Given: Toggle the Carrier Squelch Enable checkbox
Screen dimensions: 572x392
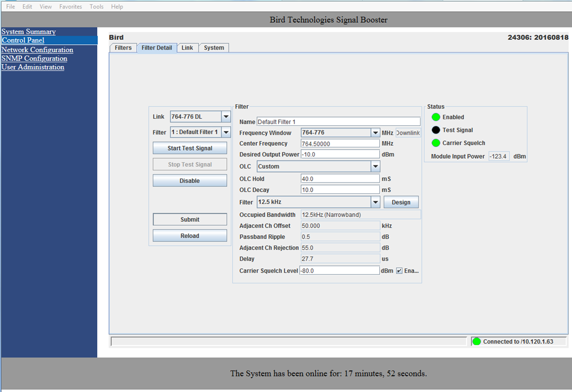Looking at the screenshot, I should (399, 271).
